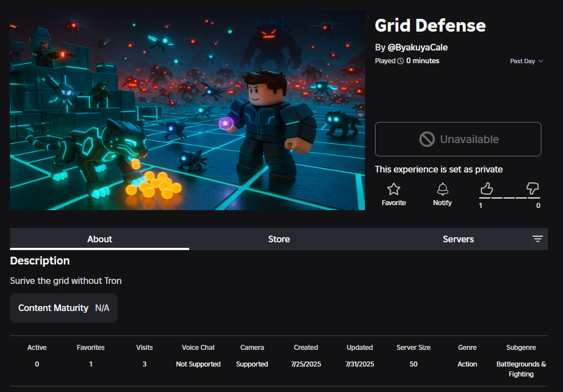Click the Description heading
563x392 pixels.
point(40,261)
